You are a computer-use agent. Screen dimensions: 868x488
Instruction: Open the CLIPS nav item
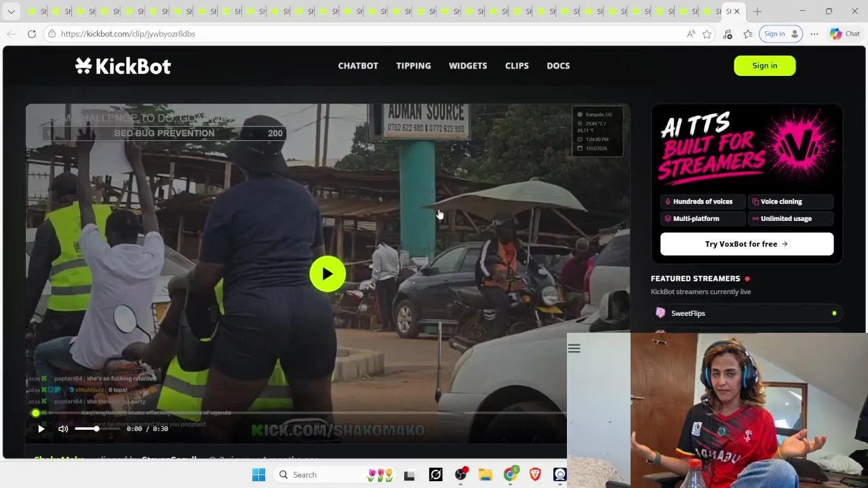pos(517,66)
